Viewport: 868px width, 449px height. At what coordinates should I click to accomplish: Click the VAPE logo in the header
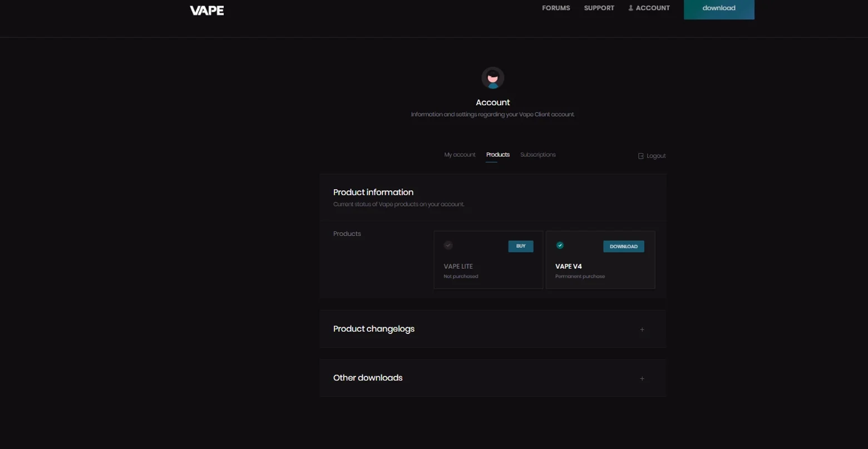tap(207, 10)
